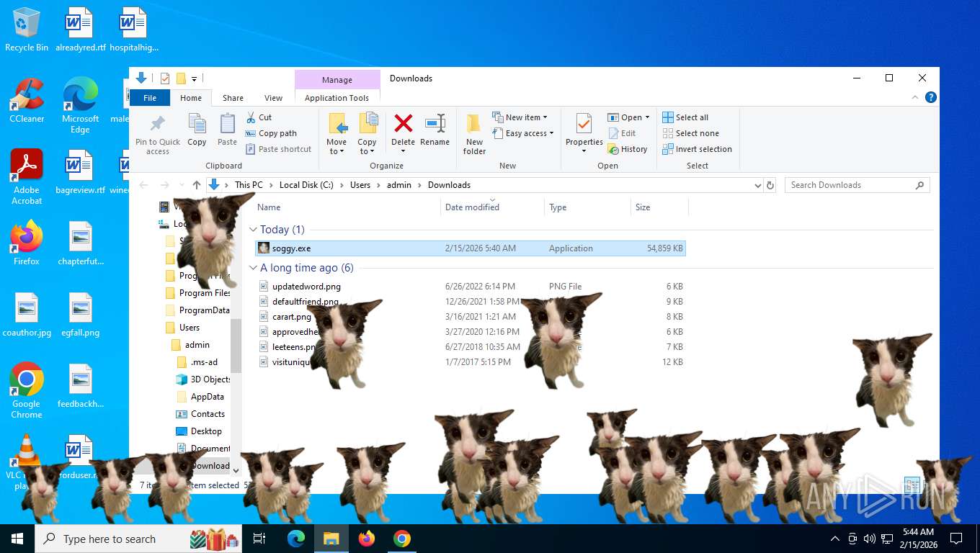Viewport: 980px width, 553px height.
Task: Click Invert selection
Action: [697, 149]
